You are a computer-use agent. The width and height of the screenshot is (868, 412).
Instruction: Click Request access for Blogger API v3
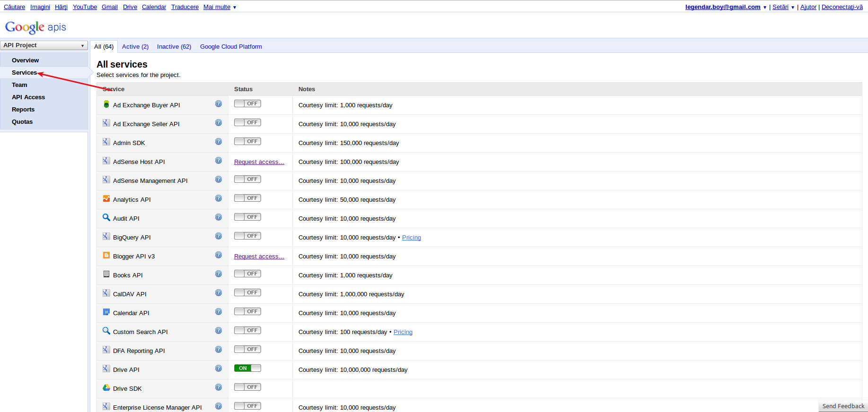[x=259, y=256]
